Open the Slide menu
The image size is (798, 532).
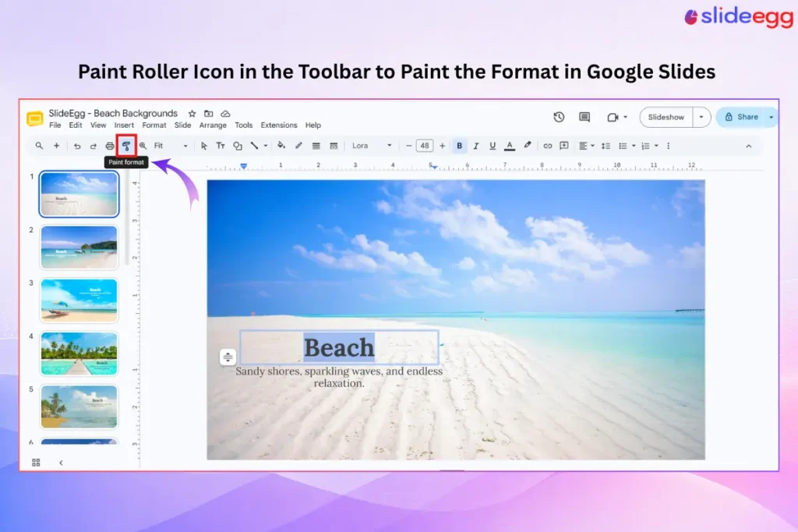coord(182,125)
